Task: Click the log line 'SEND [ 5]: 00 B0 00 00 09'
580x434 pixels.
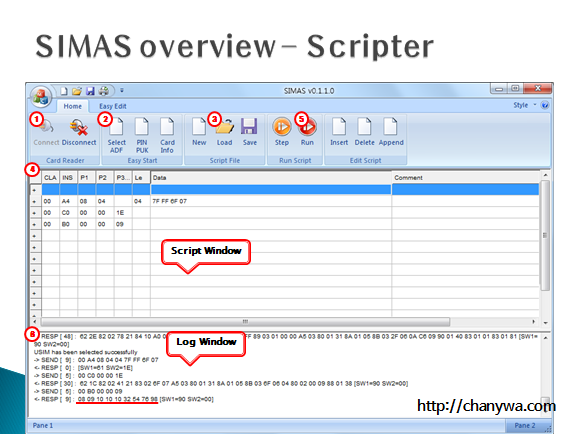Action: [78, 391]
